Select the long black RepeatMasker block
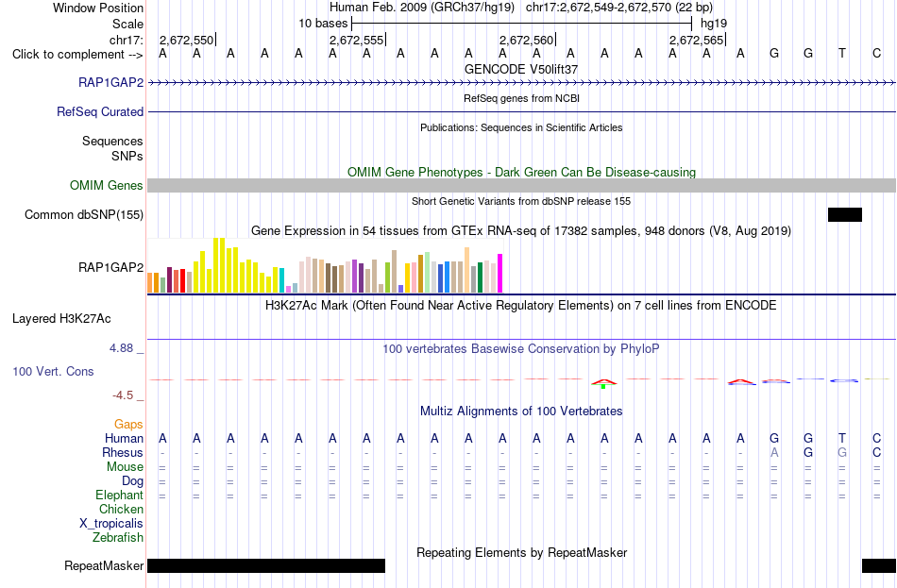This screenshot has height=588, width=897. click(266, 565)
